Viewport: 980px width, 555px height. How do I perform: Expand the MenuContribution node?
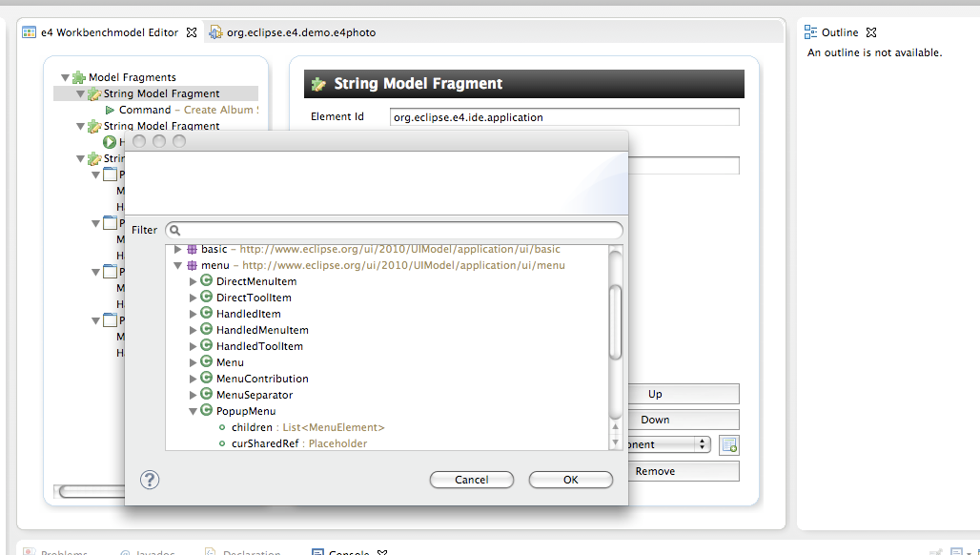tap(194, 379)
